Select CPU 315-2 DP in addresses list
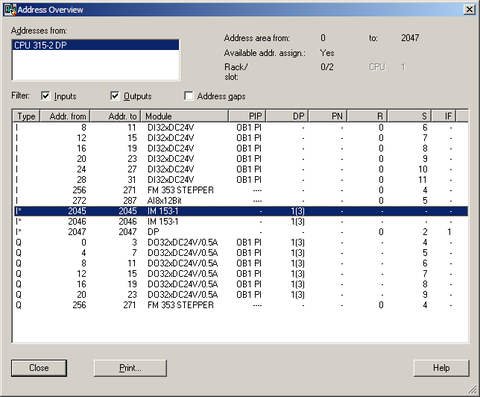The height and width of the screenshot is (397, 480). click(96, 45)
